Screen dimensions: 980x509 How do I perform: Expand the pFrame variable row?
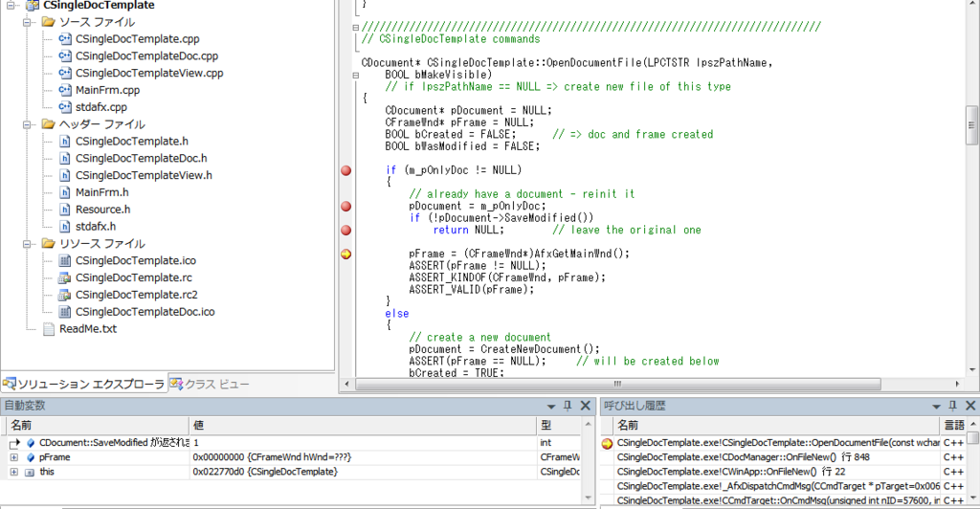13,457
